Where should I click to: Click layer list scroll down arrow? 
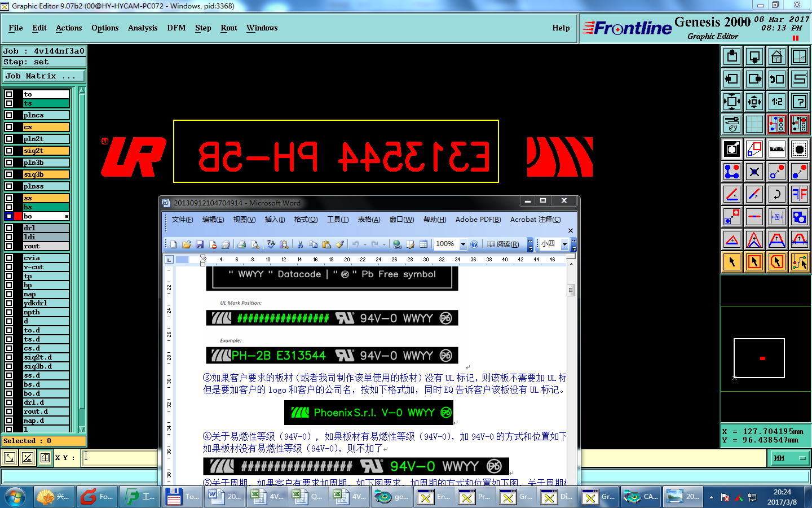[82, 429]
